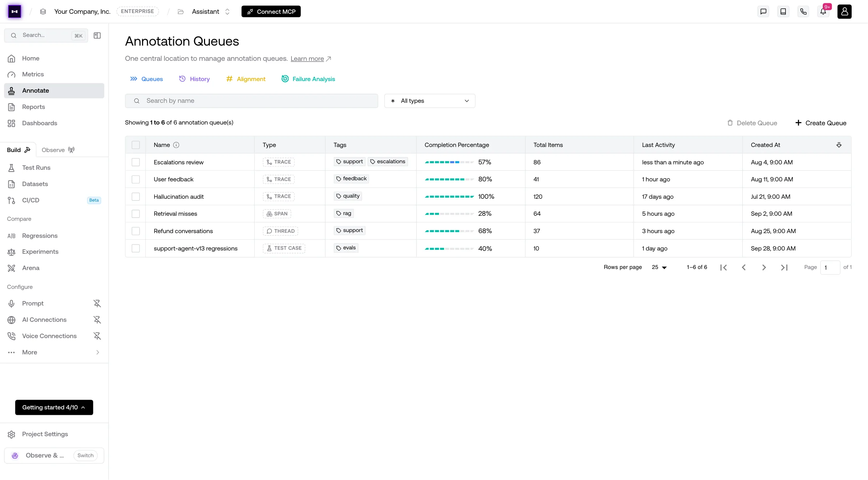Click the phone call icon in header

pos(803,12)
